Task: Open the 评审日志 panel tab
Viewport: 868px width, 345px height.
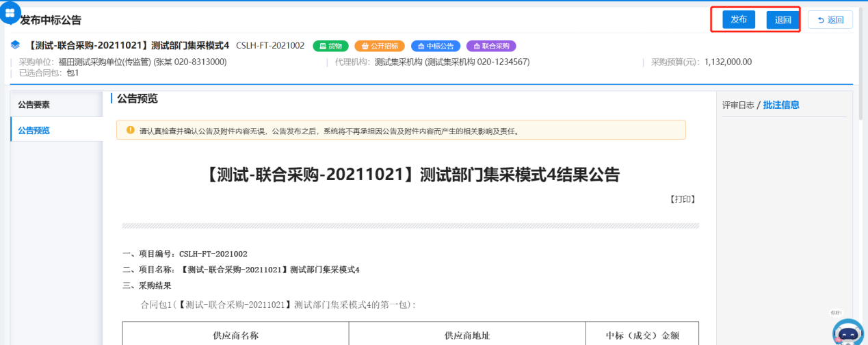Action: coord(737,105)
